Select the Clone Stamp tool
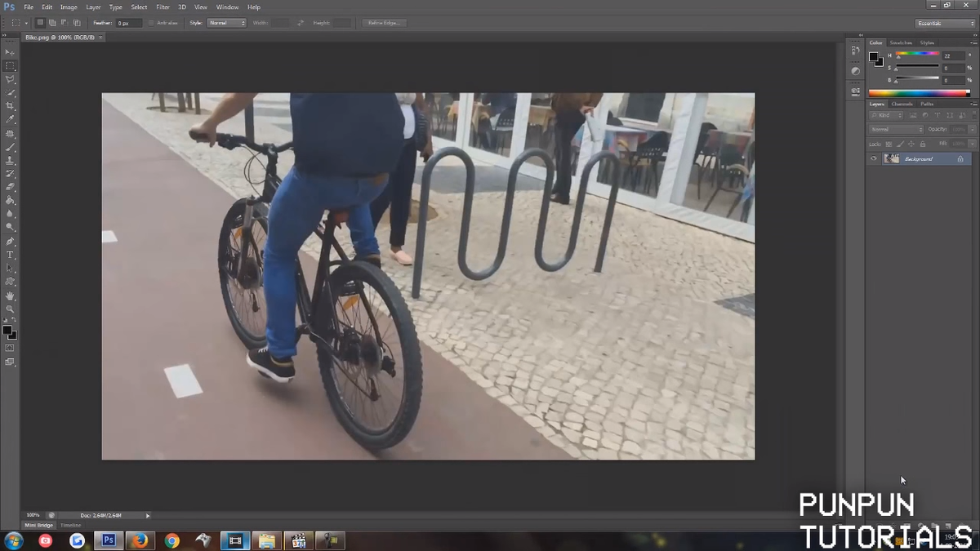Screen dimensions: 980x551 10,160
